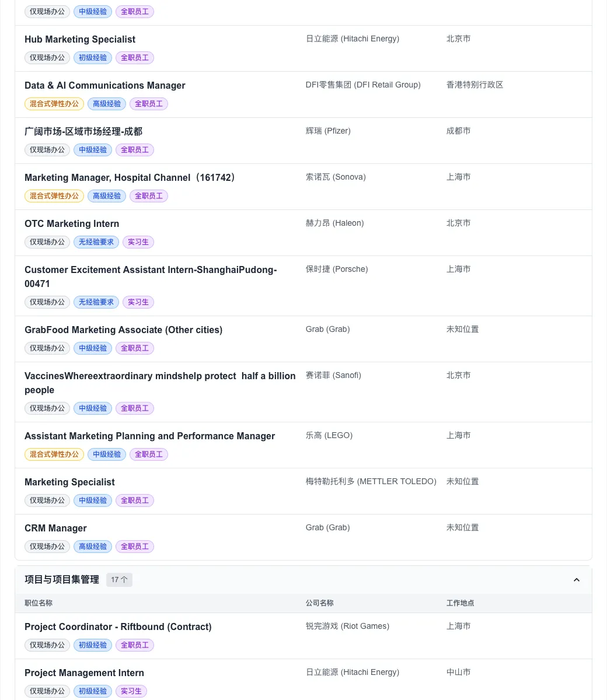Image resolution: width=607 pixels, height=700 pixels.
Task: Open the Project Management Intern listing
Action: 84,673
